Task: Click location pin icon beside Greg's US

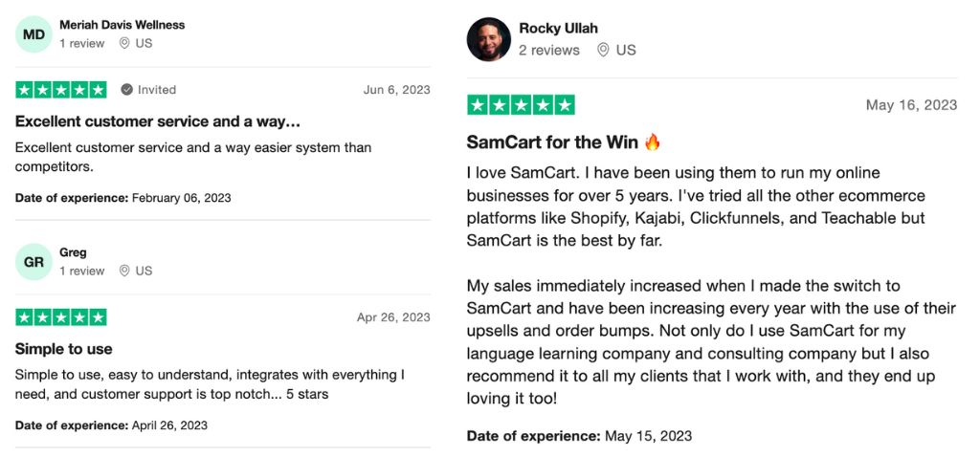Action: tap(124, 271)
